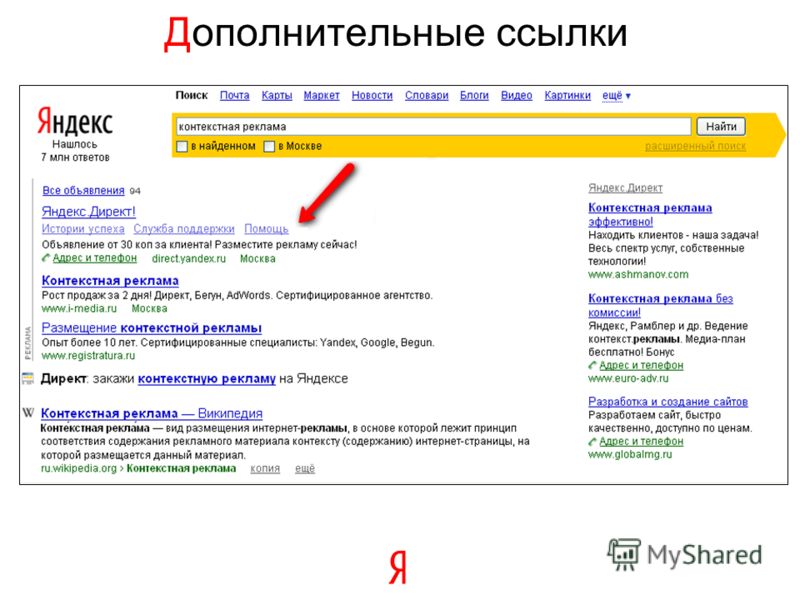Open 'Контекстная реклама — Википедия' result

(x=152, y=413)
